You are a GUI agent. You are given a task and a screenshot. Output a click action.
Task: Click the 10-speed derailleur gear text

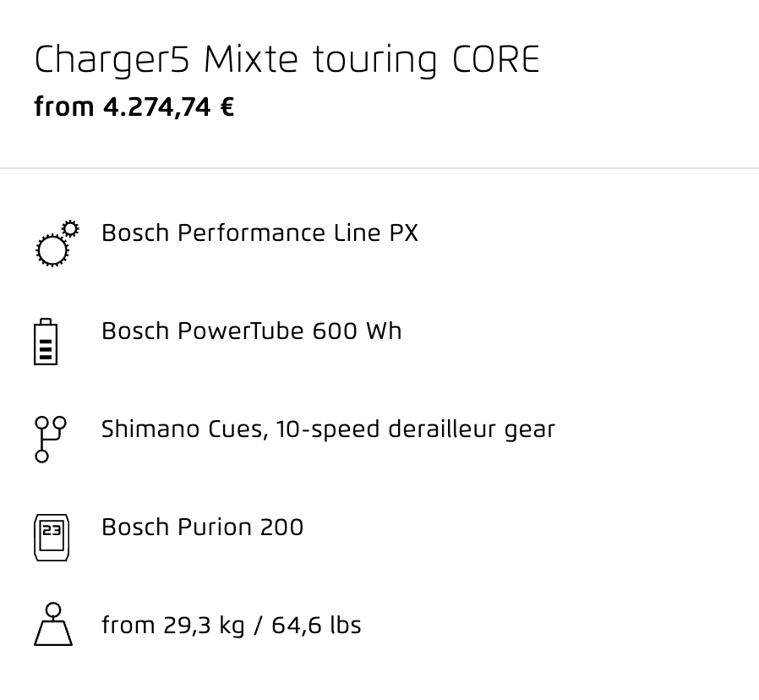pyautogui.click(x=415, y=429)
